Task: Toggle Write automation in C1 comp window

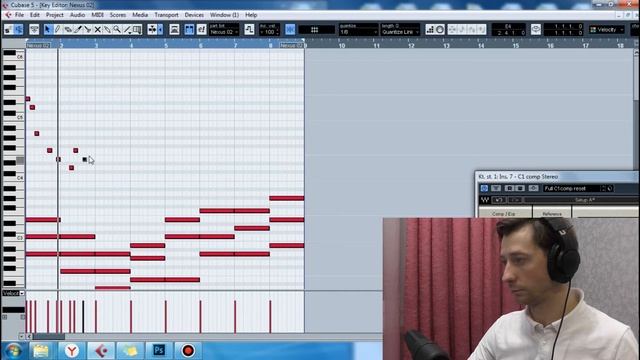Action: (520, 188)
